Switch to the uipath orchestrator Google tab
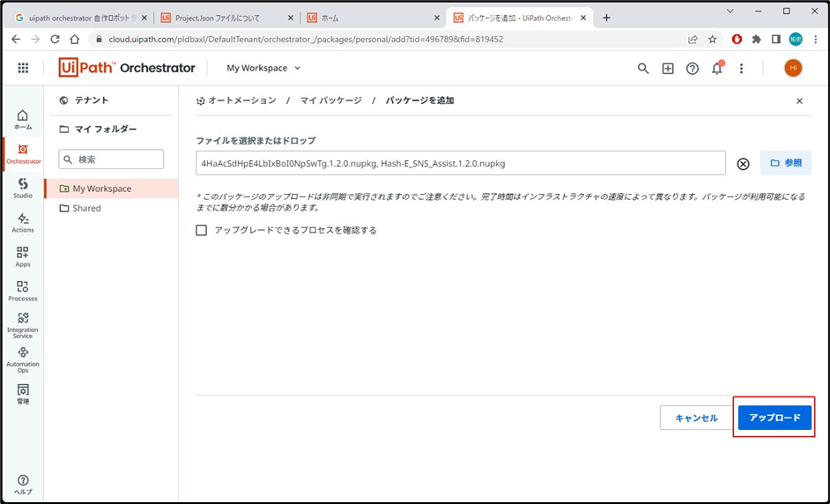 [x=81, y=18]
